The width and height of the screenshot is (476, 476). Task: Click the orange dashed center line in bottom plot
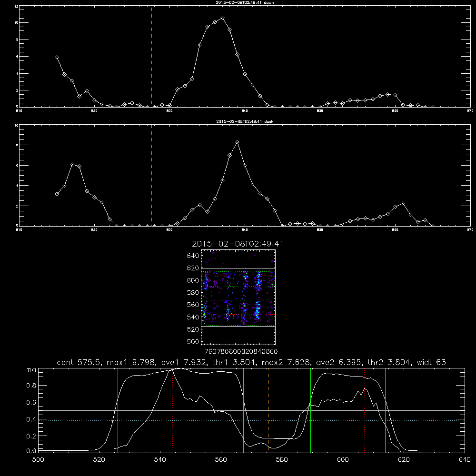[268, 410]
